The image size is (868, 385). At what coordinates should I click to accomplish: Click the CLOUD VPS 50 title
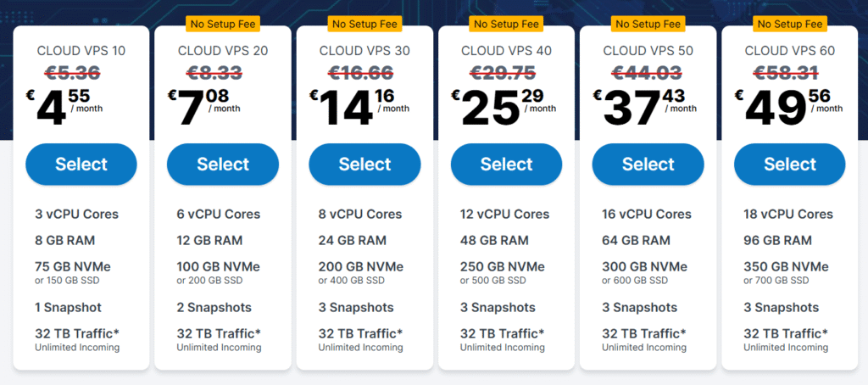(648, 51)
